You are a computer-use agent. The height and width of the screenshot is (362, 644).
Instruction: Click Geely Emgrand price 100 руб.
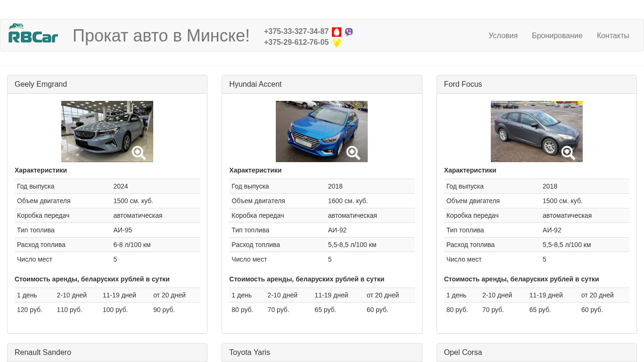[116, 310]
